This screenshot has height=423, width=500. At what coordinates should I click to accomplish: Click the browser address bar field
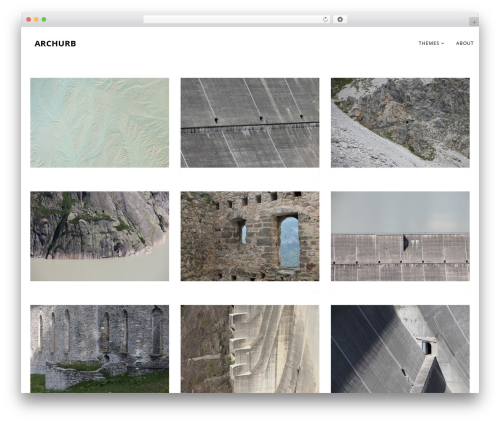[237, 20]
